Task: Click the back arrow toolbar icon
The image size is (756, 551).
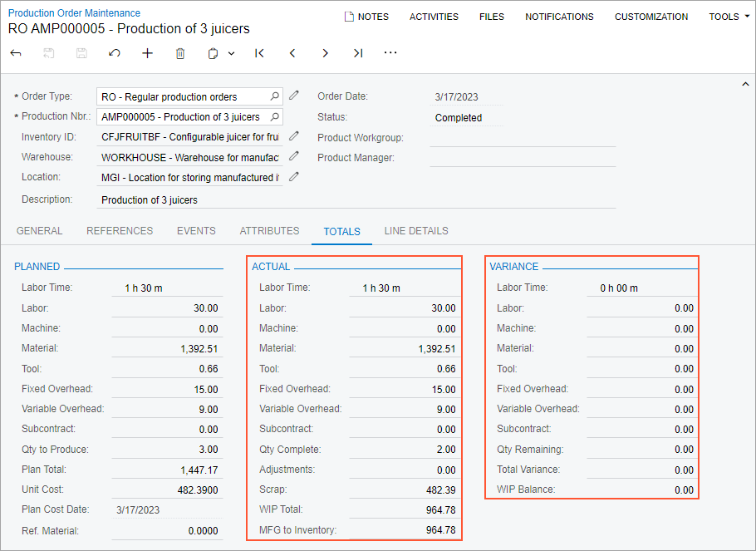Action: [x=16, y=53]
